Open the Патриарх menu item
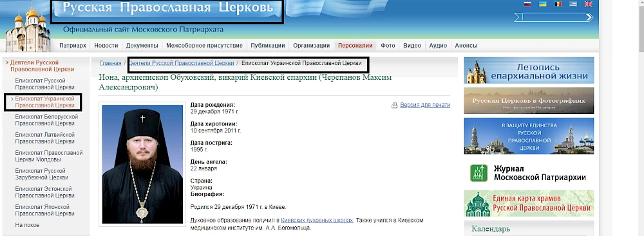644x236 pixels. coord(73,46)
